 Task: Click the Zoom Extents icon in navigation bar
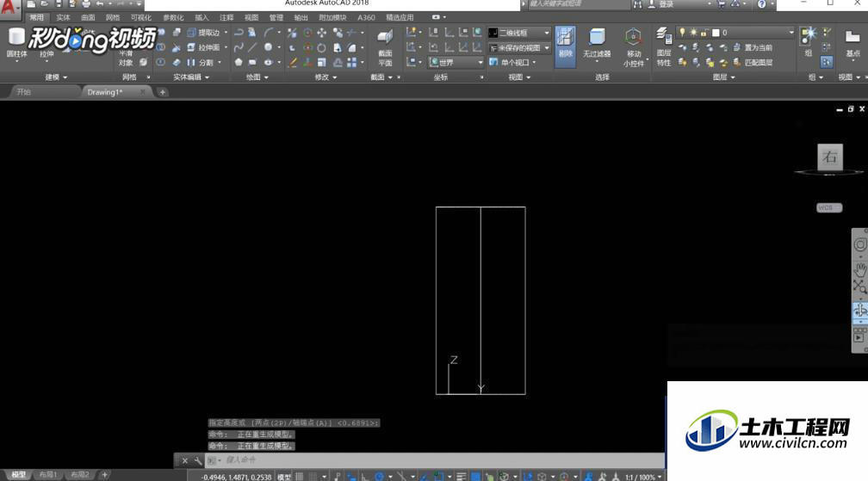tap(859, 287)
